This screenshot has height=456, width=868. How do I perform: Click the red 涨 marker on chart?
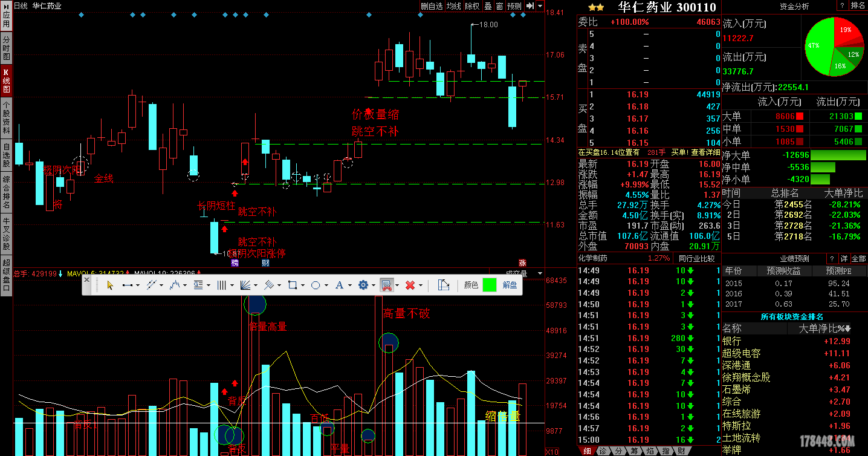522,263
